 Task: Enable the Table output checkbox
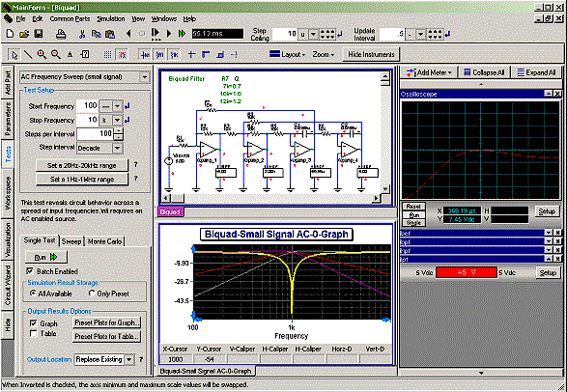click(x=33, y=333)
